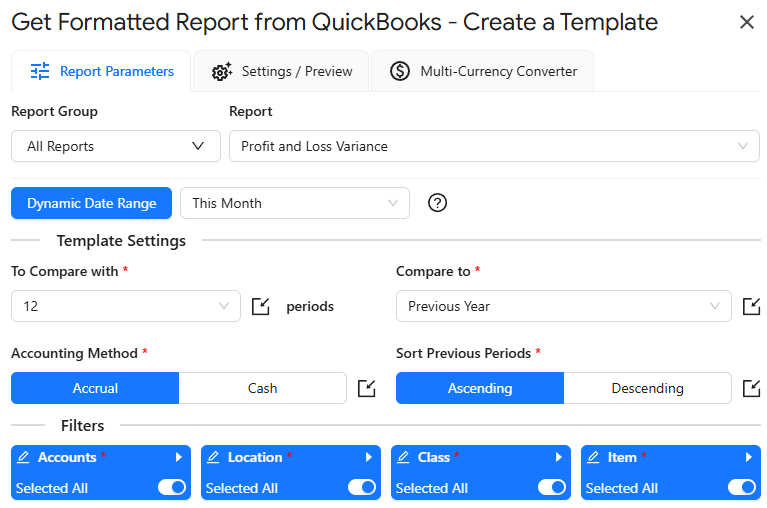Expand the Class filter arrow
The height and width of the screenshot is (508, 767).
pos(558,457)
